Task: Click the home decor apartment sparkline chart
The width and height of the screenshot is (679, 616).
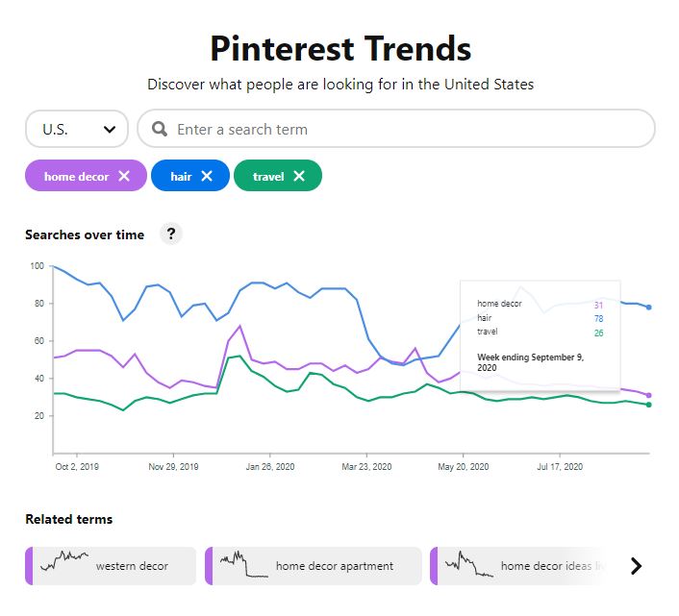Action: pos(242,566)
